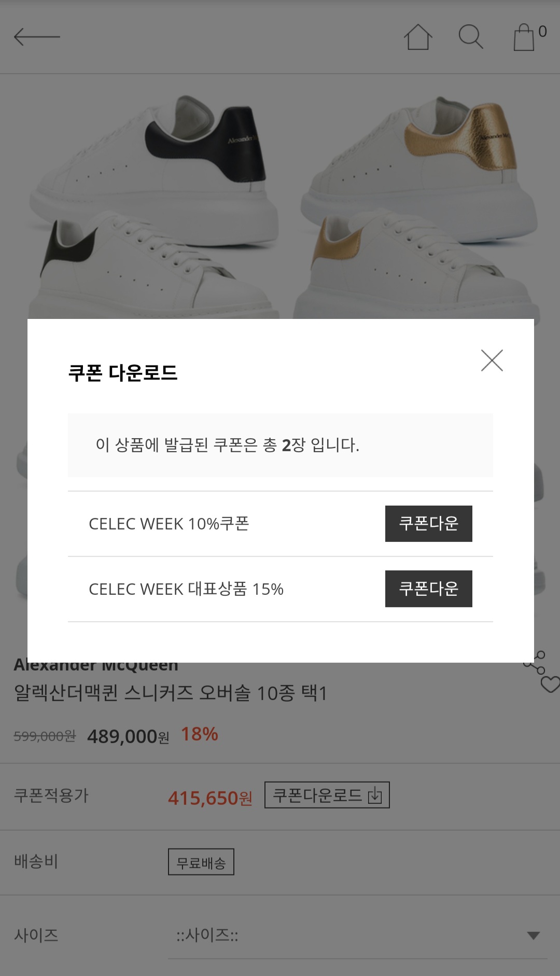
Task: Add product to wishlist with heart icon
Action: 550,685
